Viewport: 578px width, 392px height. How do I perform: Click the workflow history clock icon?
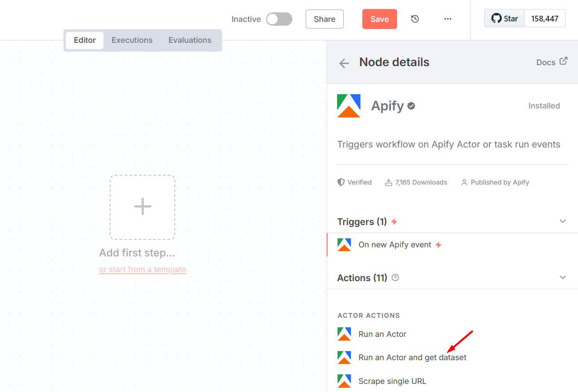click(x=415, y=19)
